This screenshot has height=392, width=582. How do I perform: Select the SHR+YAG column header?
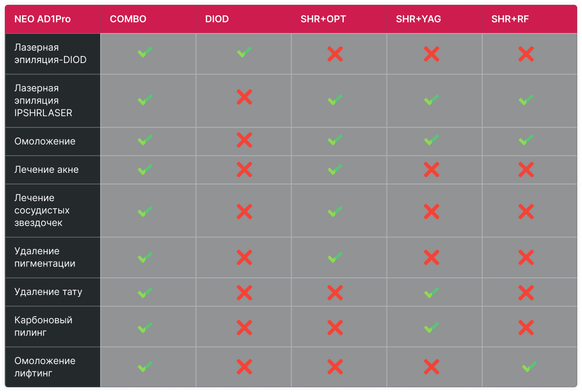pyautogui.click(x=418, y=20)
